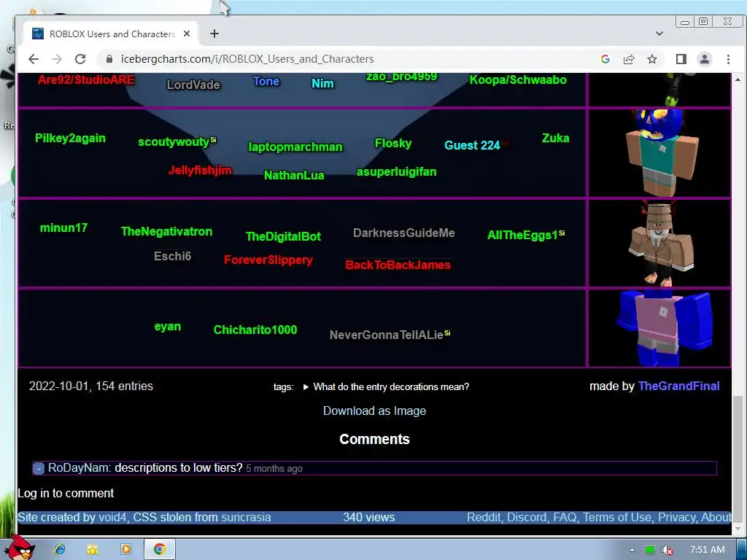Reload the iceberg chart page
Image resolution: width=747 pixels, height=560 pixels.
(80, 59)
